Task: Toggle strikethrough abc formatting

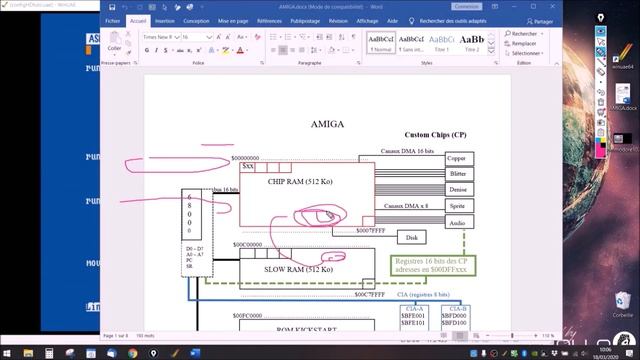Action: (x=180, y=50)
